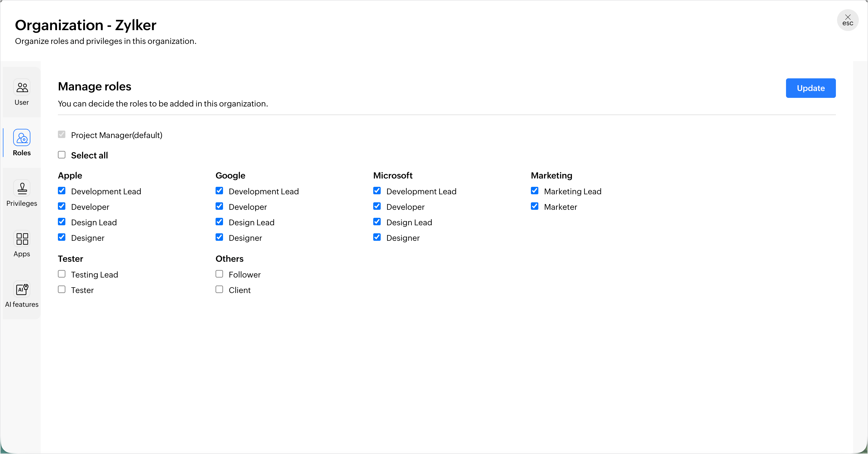Uncheck Marketing Lead role
868x454 pixels.
coord(534,191)
